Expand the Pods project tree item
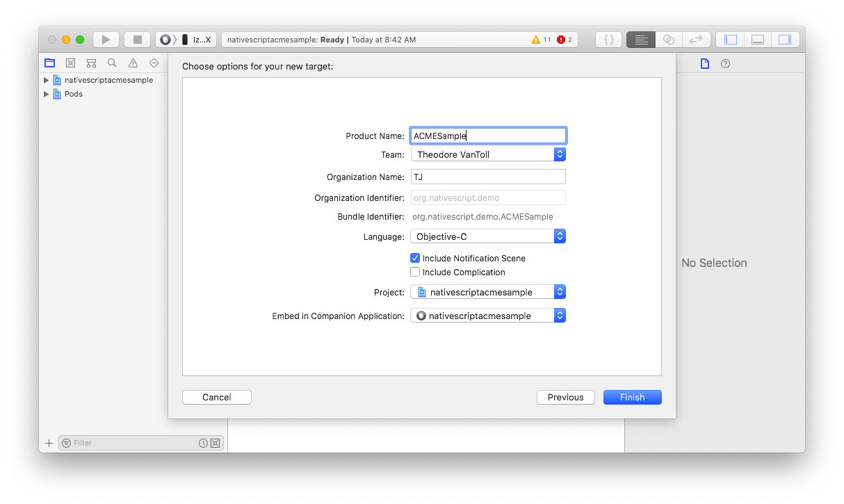Viewport: 844px width, 504px height. pyautogui.click(x=47, y=94)
